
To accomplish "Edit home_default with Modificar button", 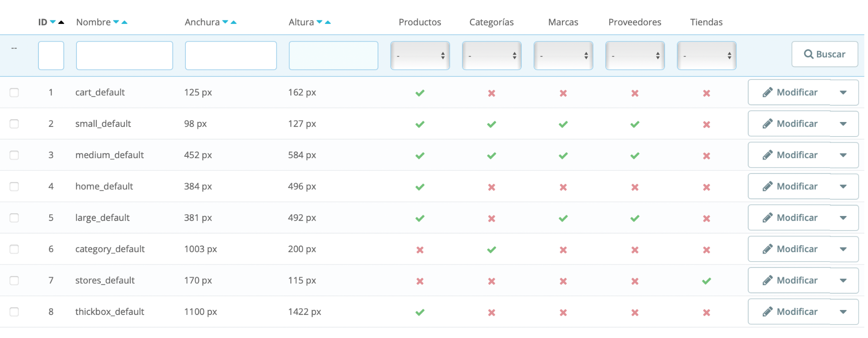I will pos(790,187).
